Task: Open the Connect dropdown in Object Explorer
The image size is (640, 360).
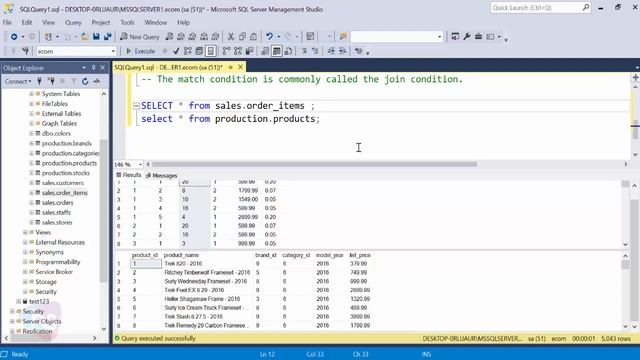Action: pyautogui.click(x=18, y=81)
